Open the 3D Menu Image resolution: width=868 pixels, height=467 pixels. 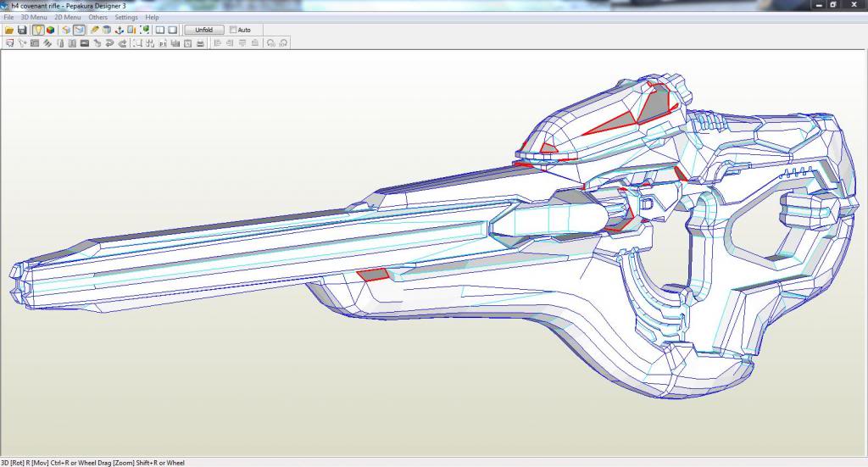pos(34,17)
